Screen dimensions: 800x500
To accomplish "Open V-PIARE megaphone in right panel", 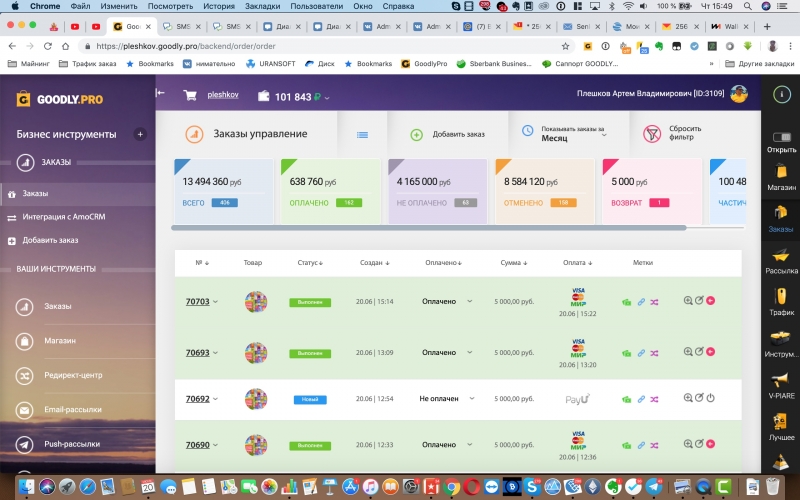I will (x=781, y=385).
